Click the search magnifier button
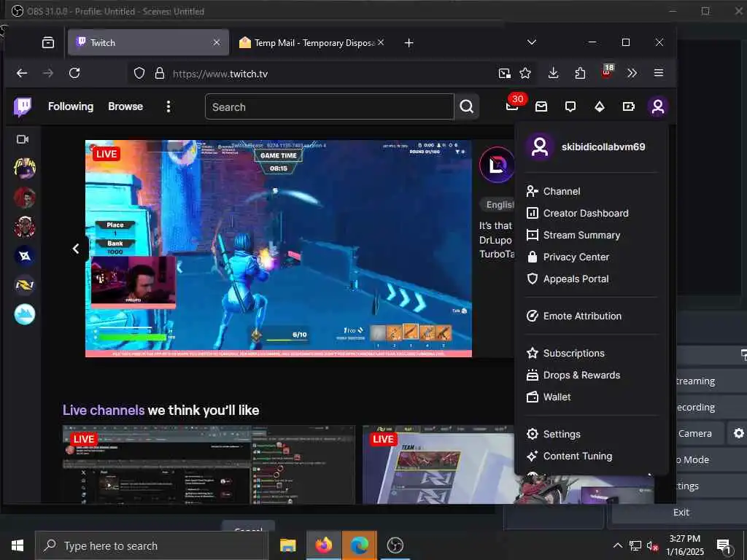The height and width of the screenshot is (560, 747). [467, 106]
